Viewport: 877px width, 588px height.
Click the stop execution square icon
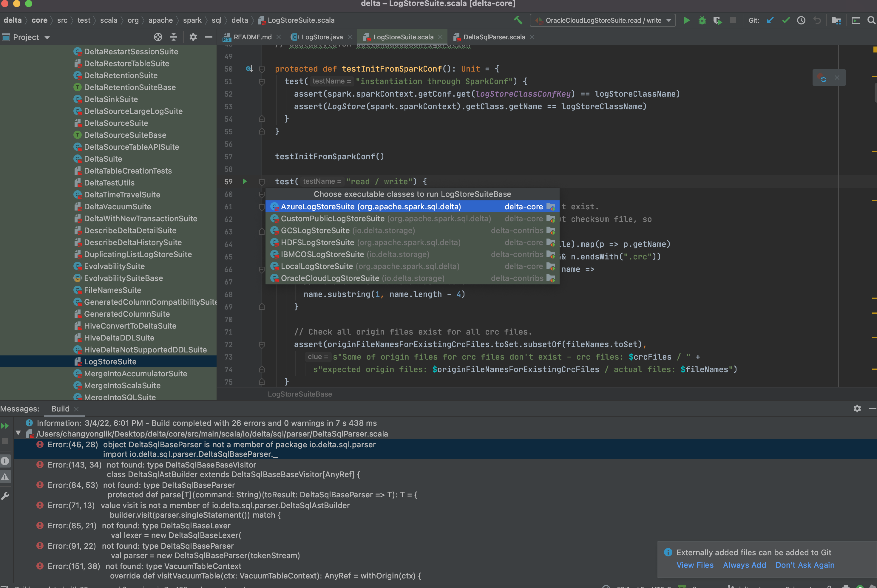click(733, 20)
